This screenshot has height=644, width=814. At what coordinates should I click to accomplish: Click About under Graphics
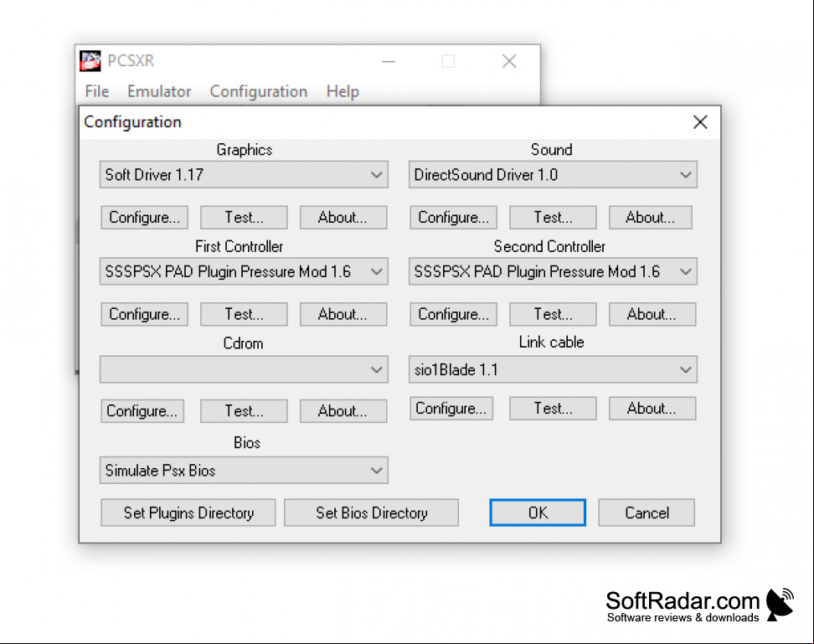(x=343, y=218)
